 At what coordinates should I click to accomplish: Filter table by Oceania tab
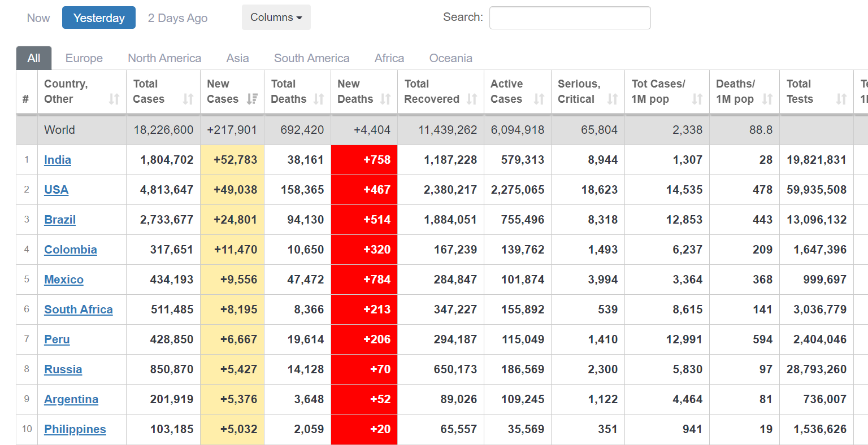[451, 58]
